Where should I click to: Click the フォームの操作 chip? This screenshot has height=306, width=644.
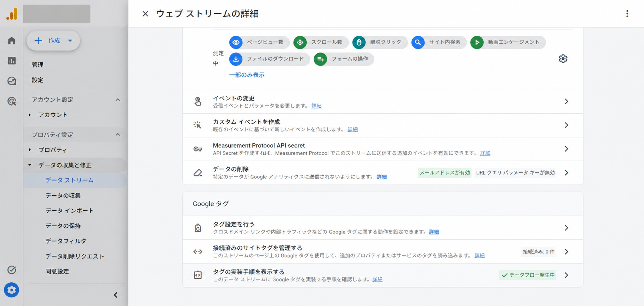[x=344, y=59]
